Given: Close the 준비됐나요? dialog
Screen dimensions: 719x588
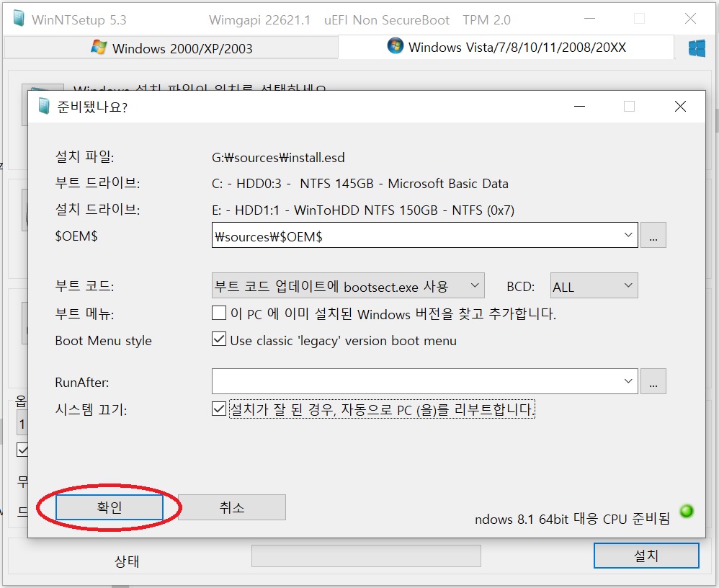Looking at the screenshot, I should [x=680, y=107].
